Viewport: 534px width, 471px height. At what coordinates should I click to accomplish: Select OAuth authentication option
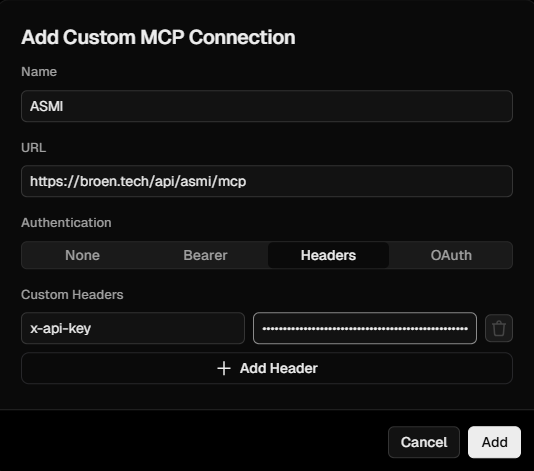pos(451,255)
